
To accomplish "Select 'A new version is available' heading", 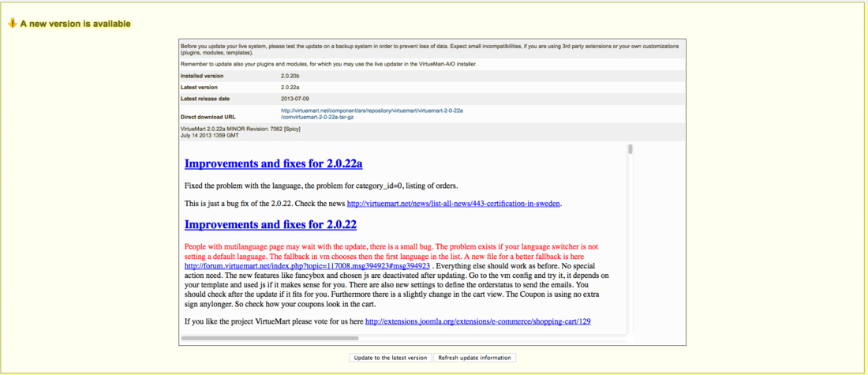I will [x=75, y=24].
